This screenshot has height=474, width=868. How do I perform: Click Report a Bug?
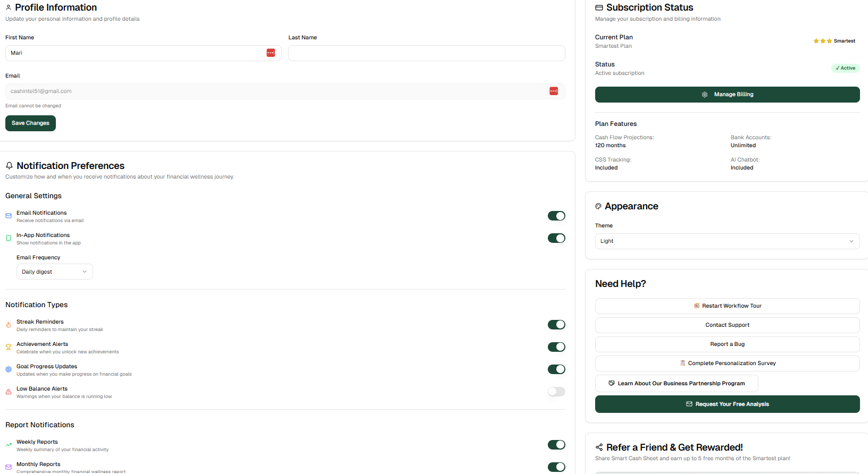727,344
